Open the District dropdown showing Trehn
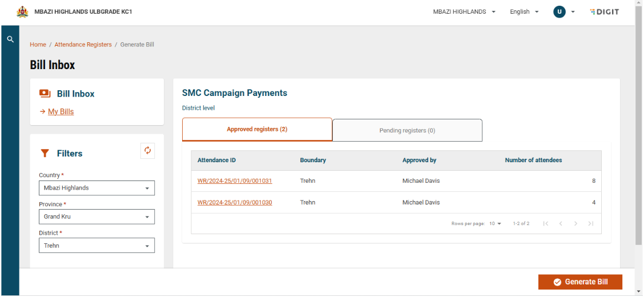This screenshot has width=644, height=297. coord(96,246)
